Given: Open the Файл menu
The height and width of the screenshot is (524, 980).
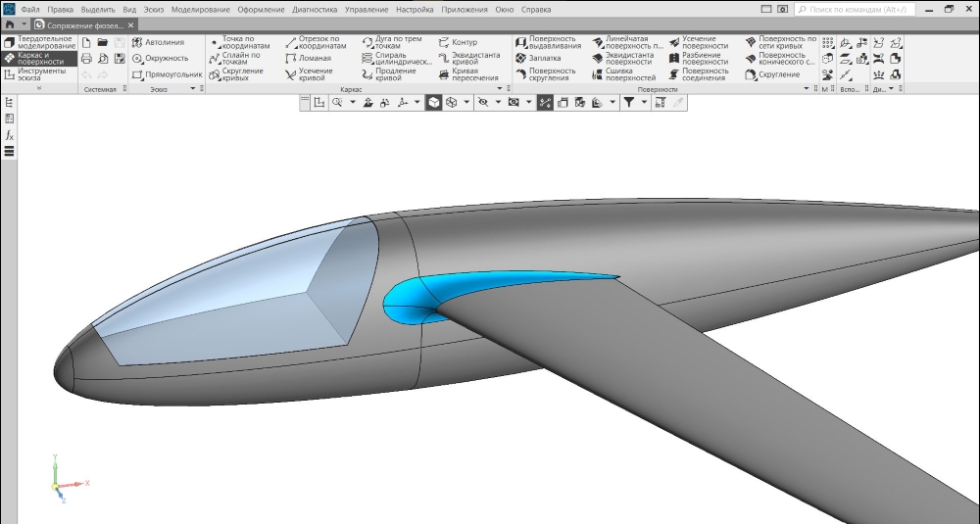Looking at the screenshot, I should 30,10.
